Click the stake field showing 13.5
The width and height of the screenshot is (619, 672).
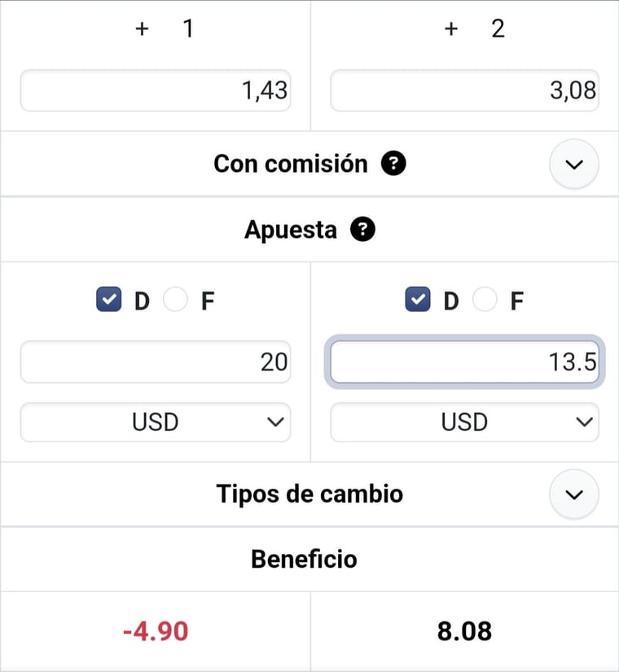(464, 362)
